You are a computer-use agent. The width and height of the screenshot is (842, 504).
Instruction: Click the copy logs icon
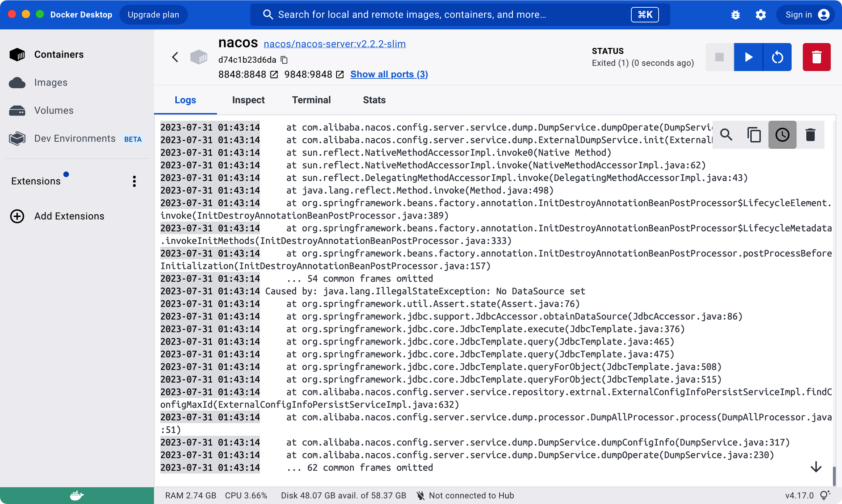(755, 134)
